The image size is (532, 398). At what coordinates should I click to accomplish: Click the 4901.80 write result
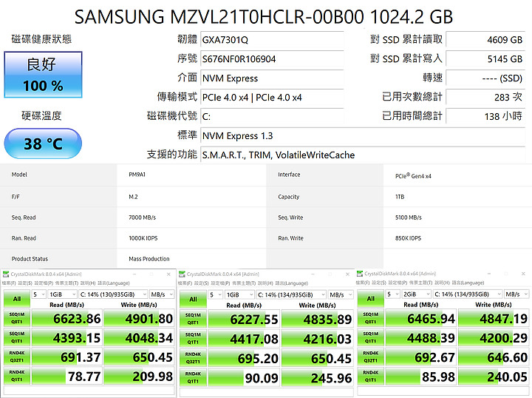[x=139, y=318]
